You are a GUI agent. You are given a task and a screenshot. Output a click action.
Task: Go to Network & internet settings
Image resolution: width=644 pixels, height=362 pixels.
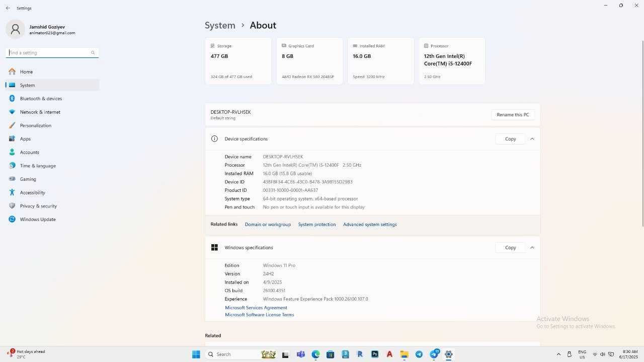point(52,112)
